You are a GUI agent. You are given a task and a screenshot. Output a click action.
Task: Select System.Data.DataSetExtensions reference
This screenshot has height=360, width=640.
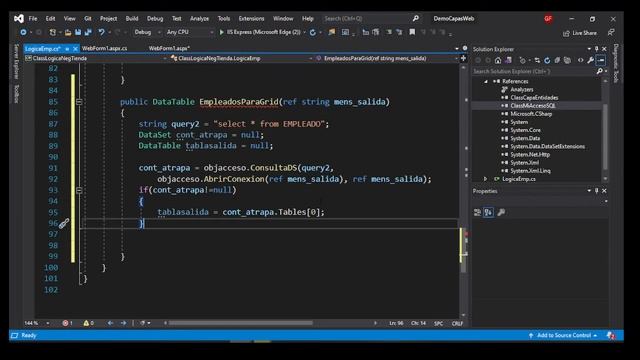click(547, 146)
